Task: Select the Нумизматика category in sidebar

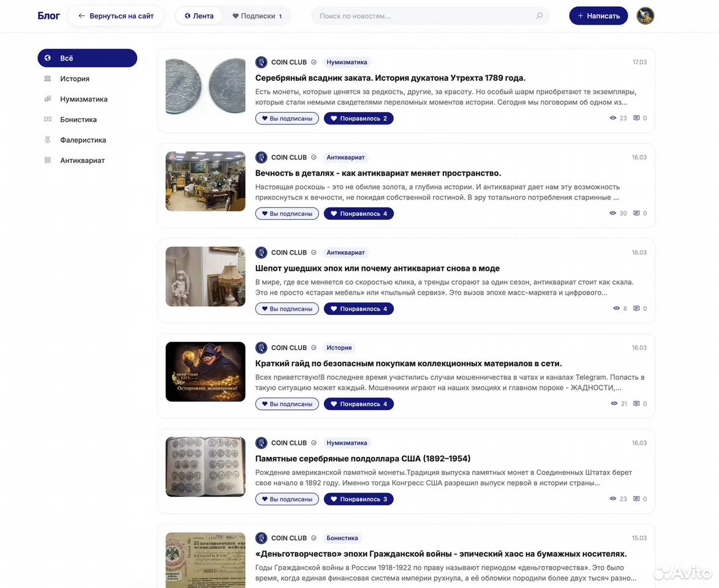Action: pyautogui.click(x=87, y=99)
